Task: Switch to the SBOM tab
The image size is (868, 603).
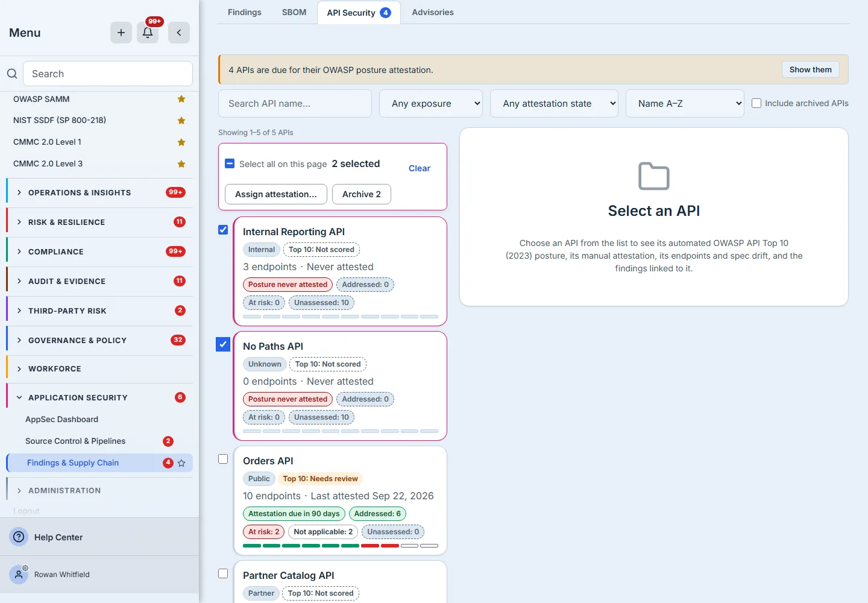Action: (294, 12)
